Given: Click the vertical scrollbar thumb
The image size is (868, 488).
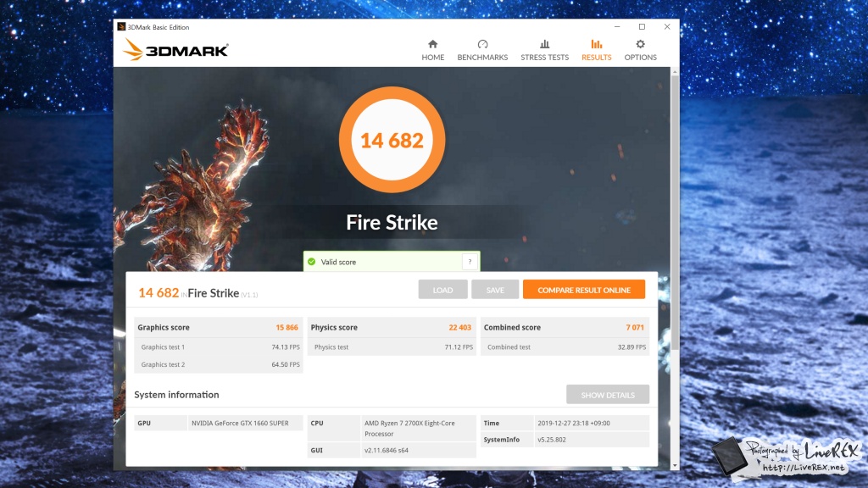Looking at the screenshot, I should click(x=674, y=213).
